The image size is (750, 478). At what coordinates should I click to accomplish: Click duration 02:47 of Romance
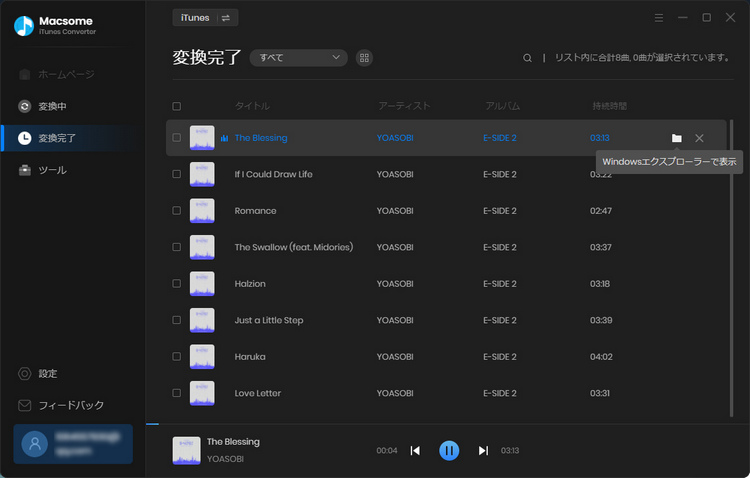point(600,211)
